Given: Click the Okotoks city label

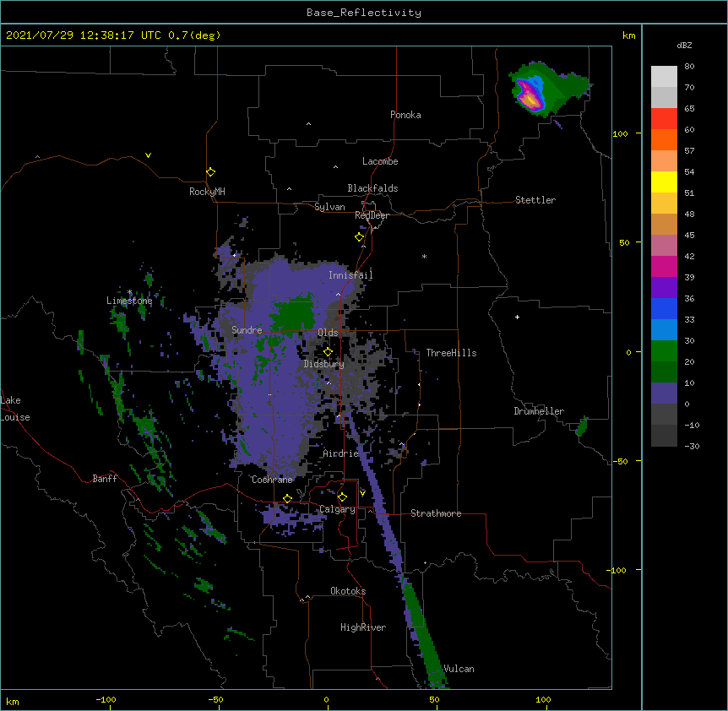Looking at the screenshot, I should (x=348, y=591).
